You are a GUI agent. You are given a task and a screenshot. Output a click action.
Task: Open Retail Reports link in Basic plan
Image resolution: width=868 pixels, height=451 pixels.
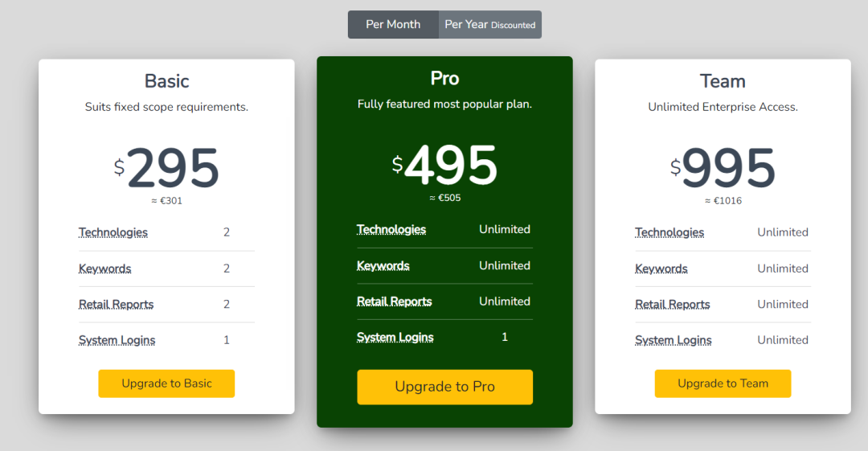point(117,304)
